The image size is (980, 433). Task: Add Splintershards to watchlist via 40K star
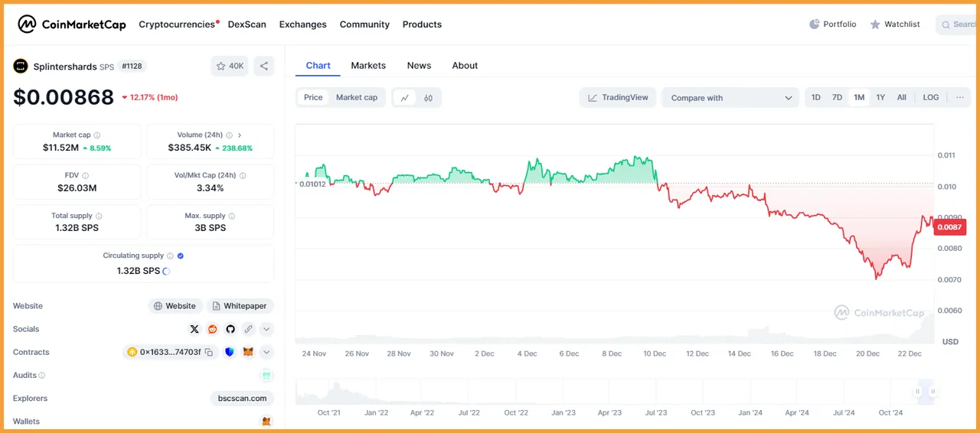click(x=230, y=66)
